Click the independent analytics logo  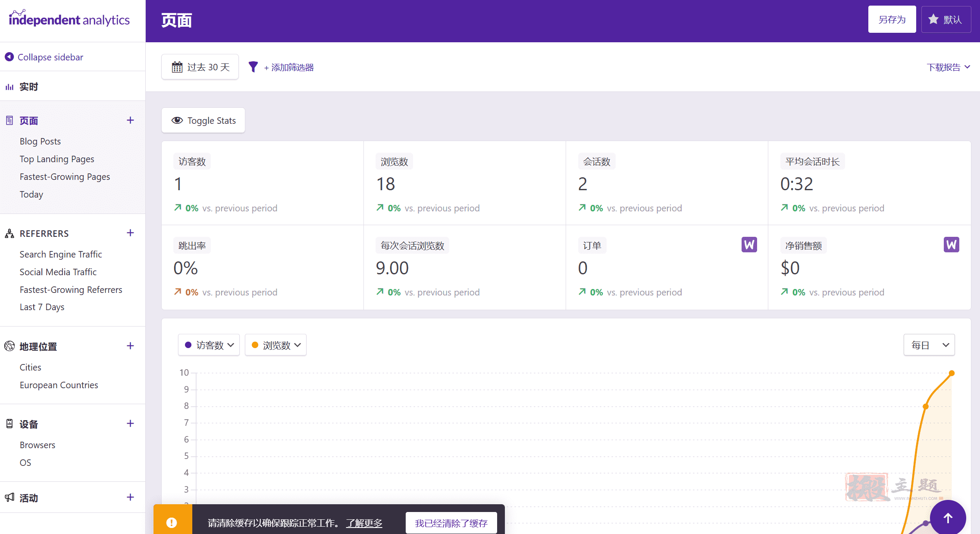(x=69, y=19)
